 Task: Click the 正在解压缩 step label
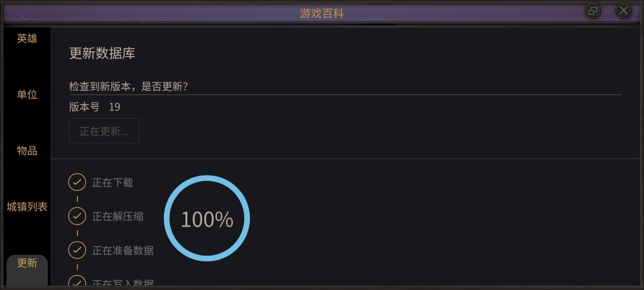(117, 217)
